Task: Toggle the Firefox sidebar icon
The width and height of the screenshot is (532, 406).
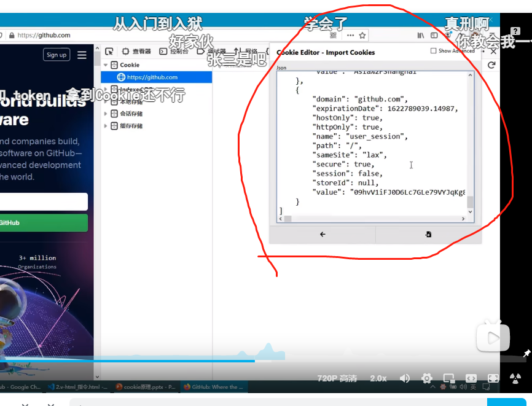Action: click(x=434, y=35)
